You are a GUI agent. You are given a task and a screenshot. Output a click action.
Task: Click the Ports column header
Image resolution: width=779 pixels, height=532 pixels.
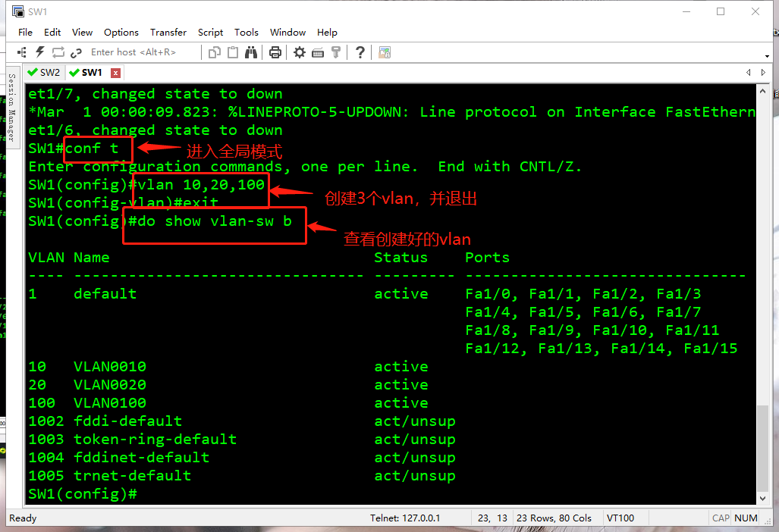pos(487,258)
